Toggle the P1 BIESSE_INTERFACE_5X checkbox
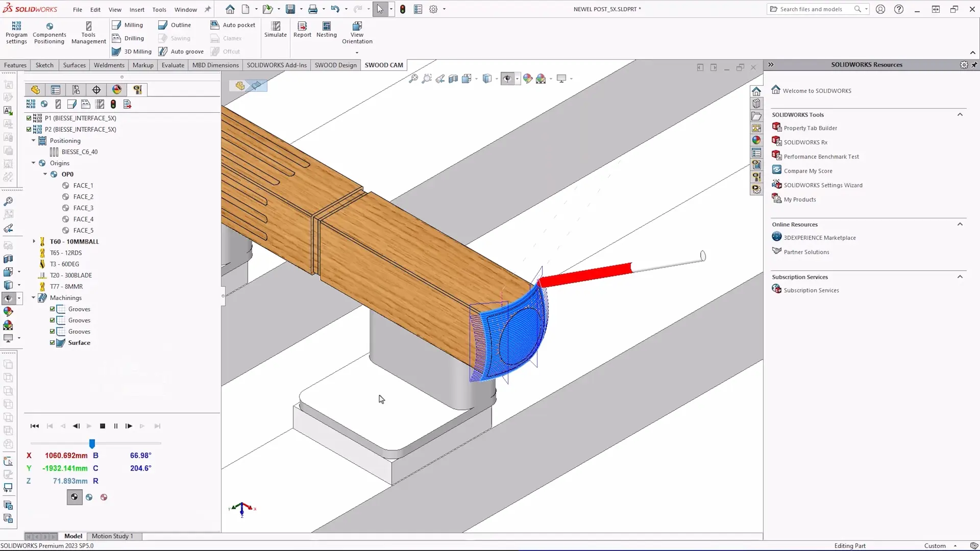980x551 pixels. coord(28,118)
